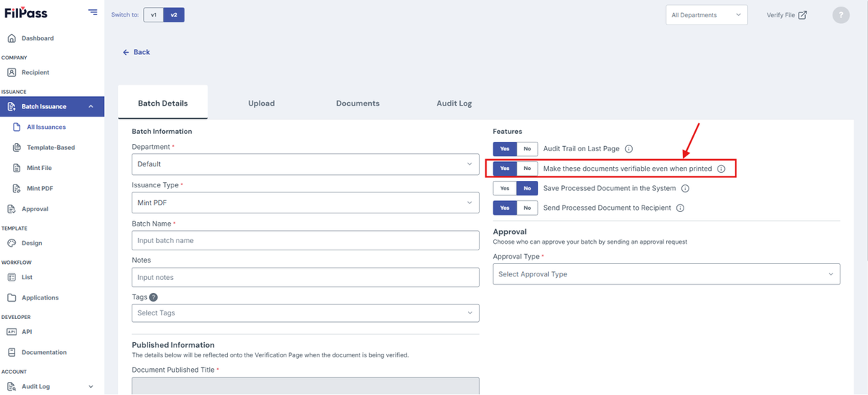The image size is (868, 395).
Task: Click info icon beside Save Processed Document
Action: [x=685, y=188]
